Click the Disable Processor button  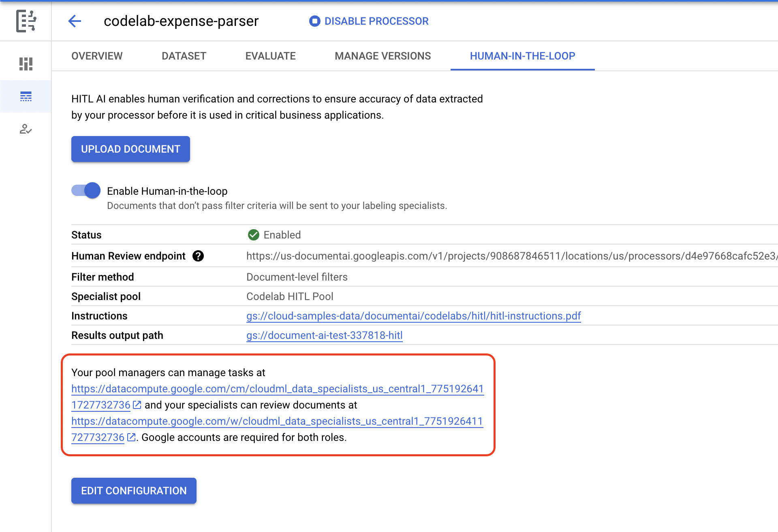tap(376, 21)
